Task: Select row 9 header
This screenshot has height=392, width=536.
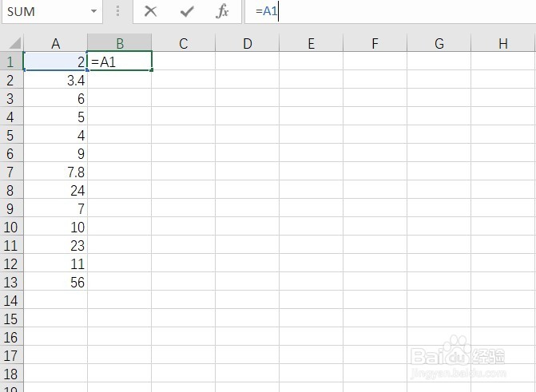Action: click(x=11, y=209)
